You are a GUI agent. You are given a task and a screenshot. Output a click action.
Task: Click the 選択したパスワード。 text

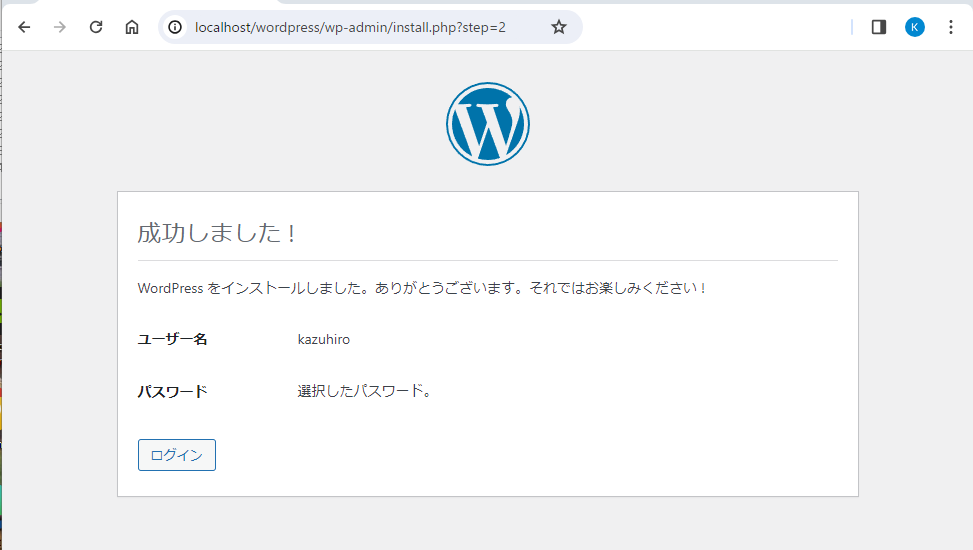tap(364, 392)
